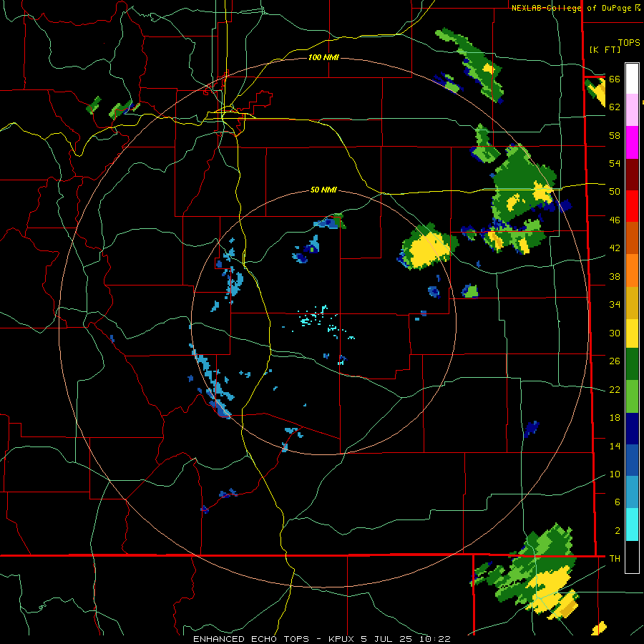This screenshot has width=644, height=644.
Task: Click the "66" legend value
Action: pyautogui.click(x=615, y=79)
